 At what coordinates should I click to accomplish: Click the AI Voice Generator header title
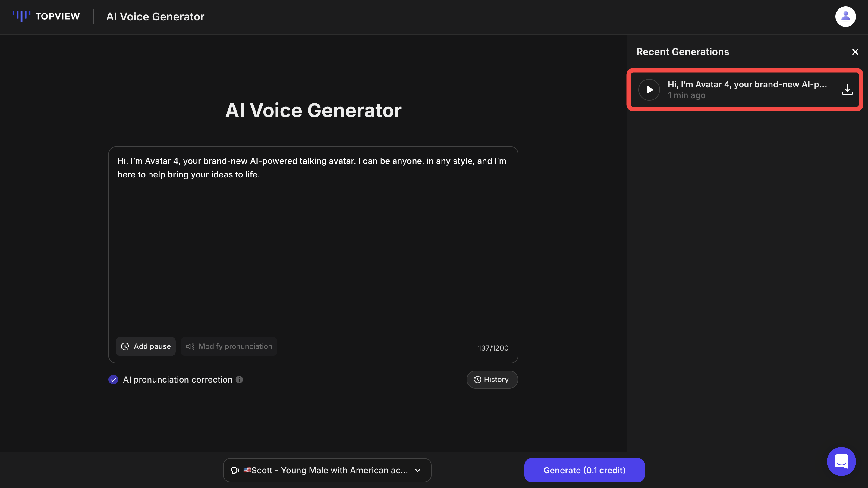point(155,17)
